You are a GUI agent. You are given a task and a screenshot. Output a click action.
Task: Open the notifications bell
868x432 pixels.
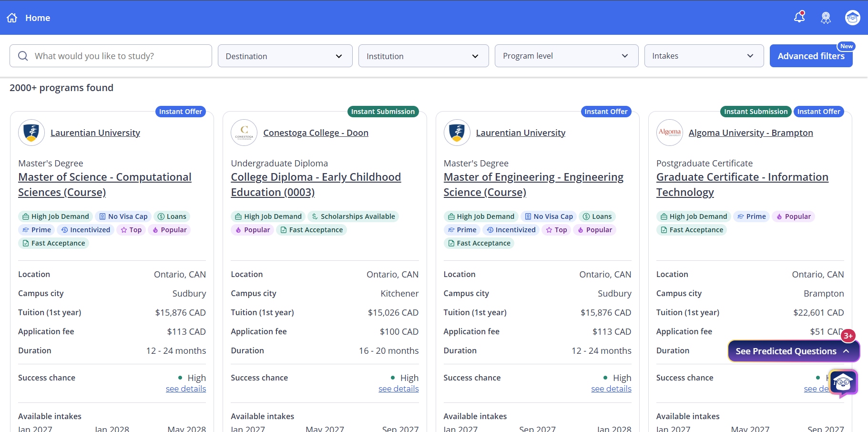click(x=799, y=17)
